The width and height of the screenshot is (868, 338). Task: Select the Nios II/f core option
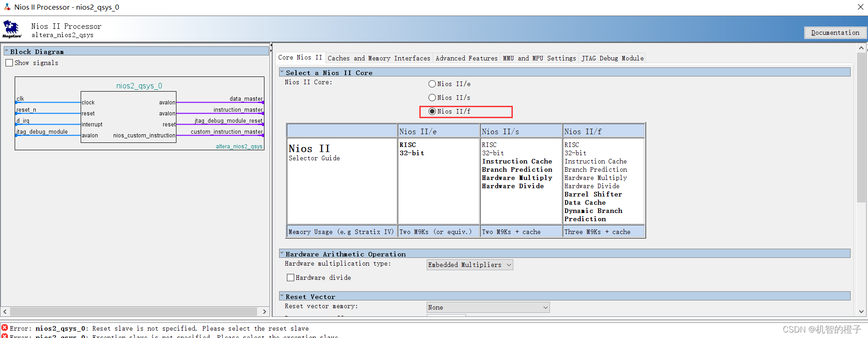(432, 111)
